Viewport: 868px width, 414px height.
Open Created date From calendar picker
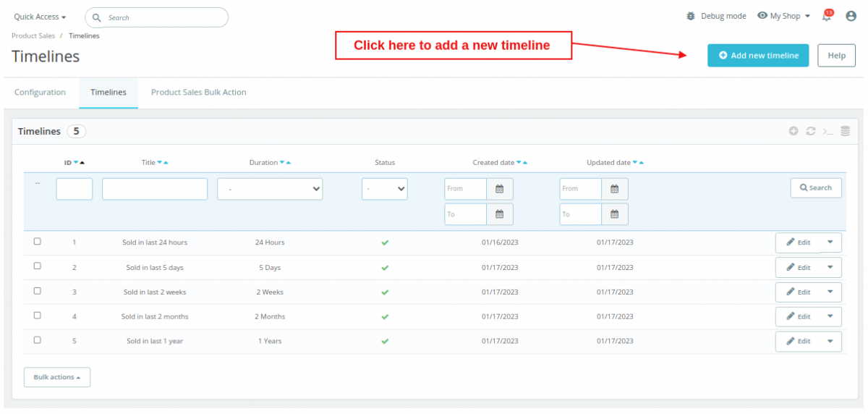[x=499, y=189]
